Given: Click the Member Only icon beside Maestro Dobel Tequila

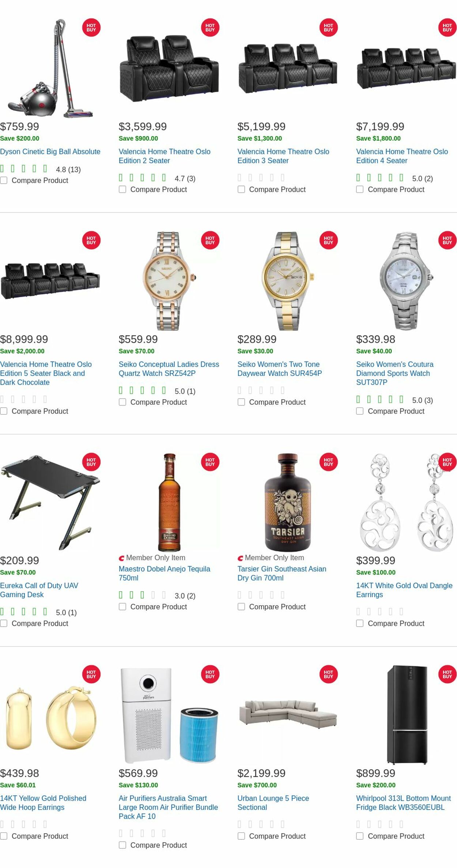Looking at the screenshot, I should coord(121,558).
